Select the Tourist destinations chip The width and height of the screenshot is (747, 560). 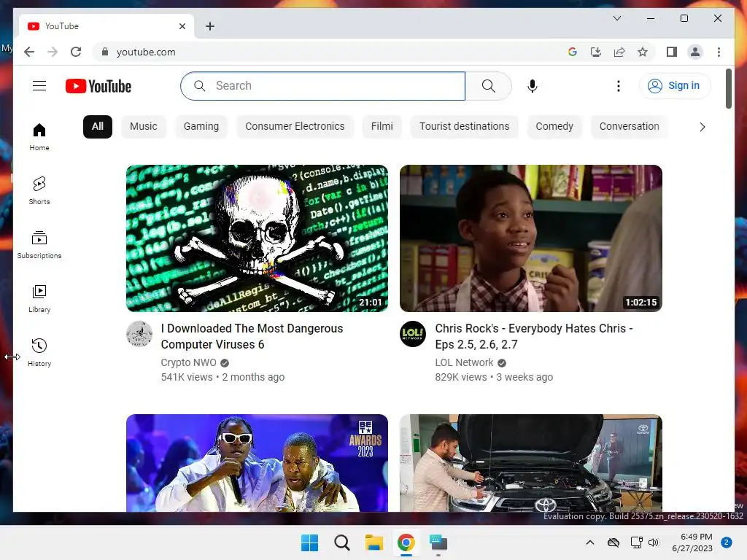click(x=465, y=127)
